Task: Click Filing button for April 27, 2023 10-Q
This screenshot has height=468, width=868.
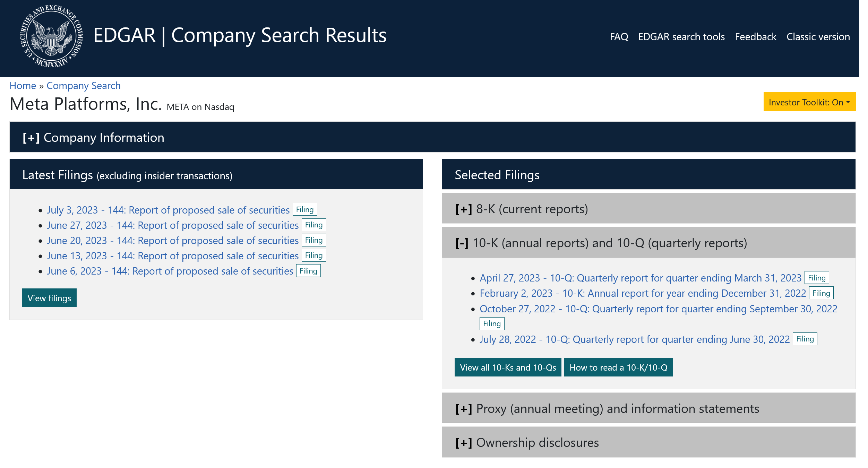Action: 817,278
